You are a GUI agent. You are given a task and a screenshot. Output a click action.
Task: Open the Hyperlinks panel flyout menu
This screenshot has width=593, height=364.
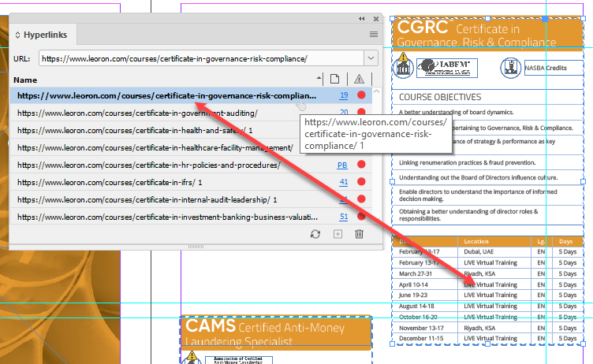pyautogui.click(x=374, y=35)
